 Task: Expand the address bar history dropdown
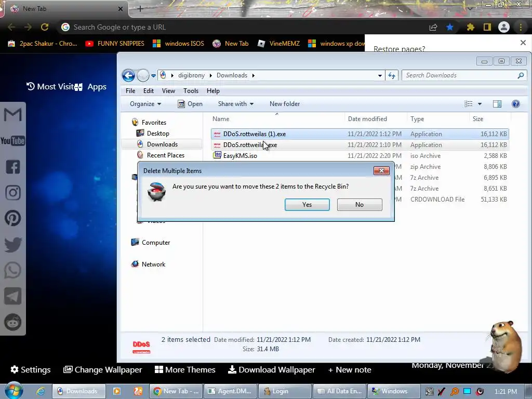coord(380,76)
